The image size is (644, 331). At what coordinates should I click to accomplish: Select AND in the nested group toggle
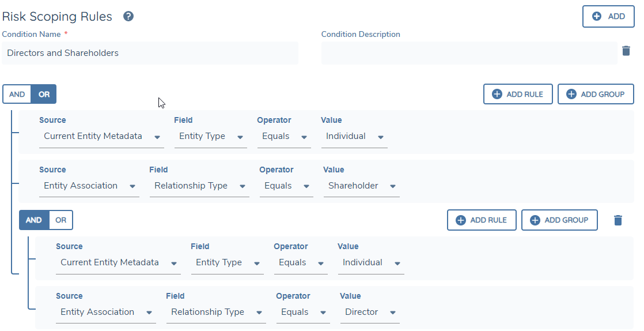point(34,220)
